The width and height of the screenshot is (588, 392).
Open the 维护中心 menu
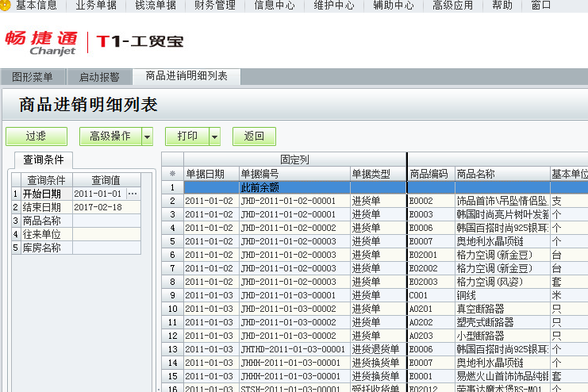334,6
